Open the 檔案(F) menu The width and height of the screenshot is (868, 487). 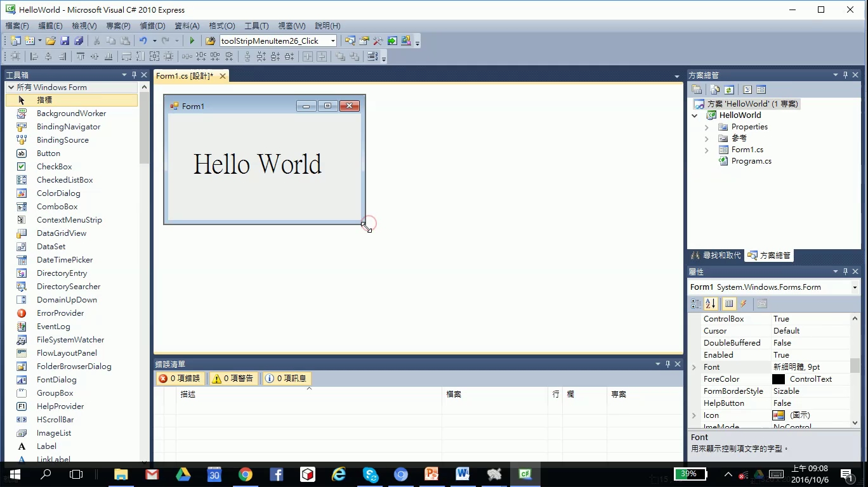(x=17, y=26)
